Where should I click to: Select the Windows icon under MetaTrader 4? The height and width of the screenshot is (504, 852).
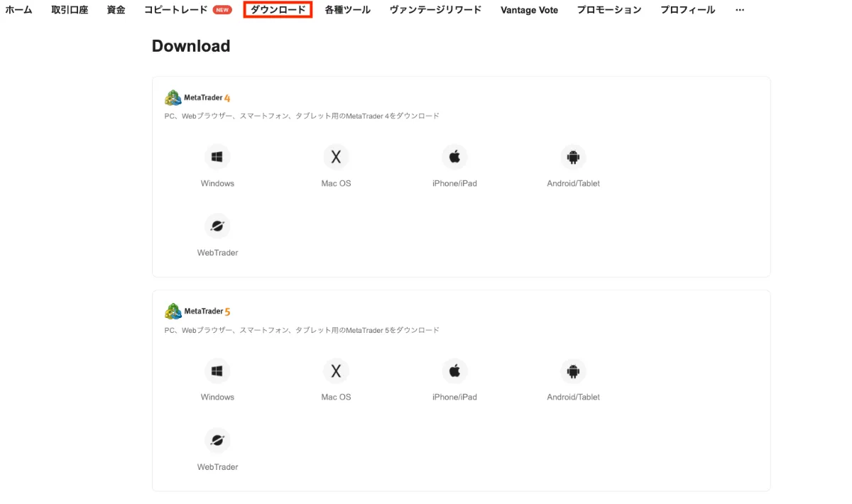click(x=217, y=156)
